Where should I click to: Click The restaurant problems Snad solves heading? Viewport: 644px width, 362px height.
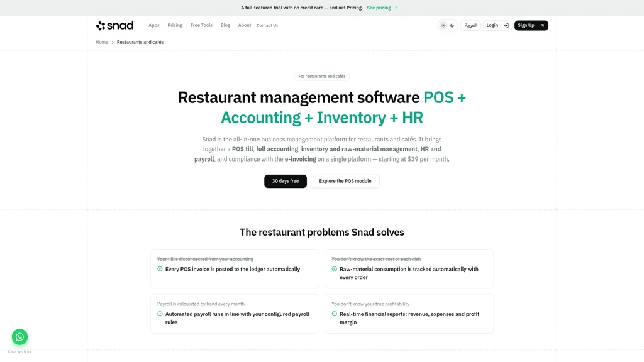tap(322, 233)
